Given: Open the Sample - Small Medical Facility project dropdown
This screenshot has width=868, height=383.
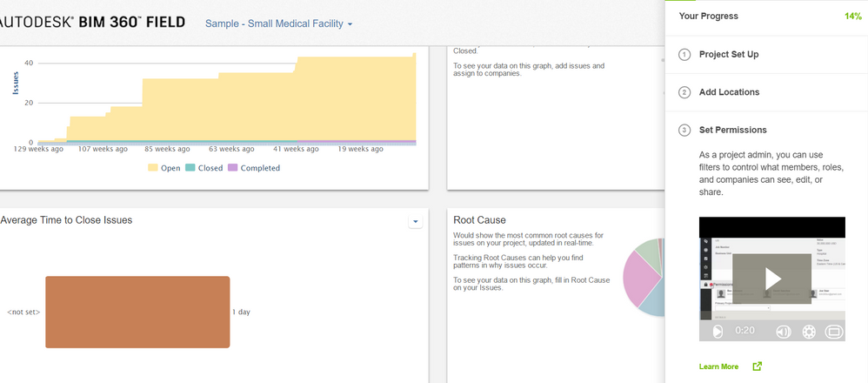Looking at the screenshot, I should click(x=279, y=24).
